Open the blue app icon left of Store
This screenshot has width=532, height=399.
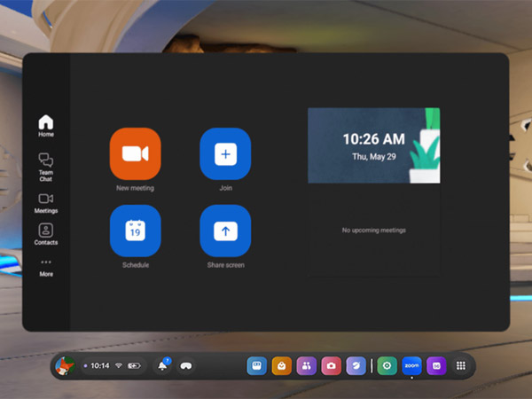click(x=257, y=365)
